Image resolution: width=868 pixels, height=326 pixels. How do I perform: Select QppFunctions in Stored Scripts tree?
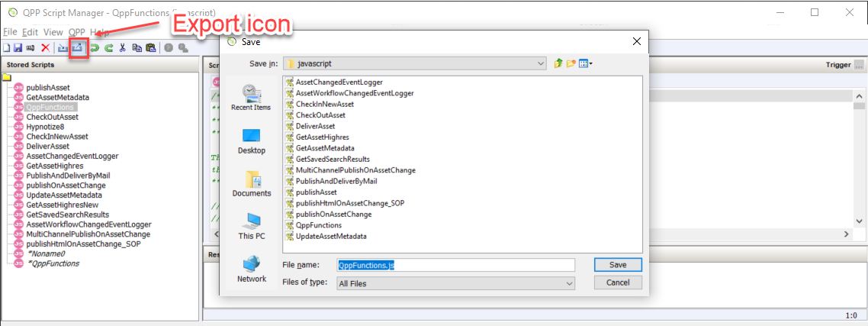tap(50, 107)
